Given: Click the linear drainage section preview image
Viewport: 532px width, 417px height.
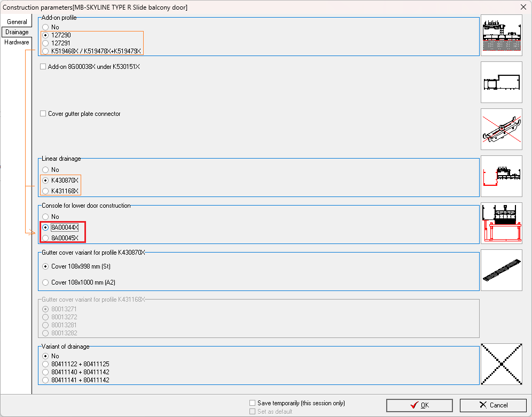Looking at the screenshot, I should click(x=501, y=176).
